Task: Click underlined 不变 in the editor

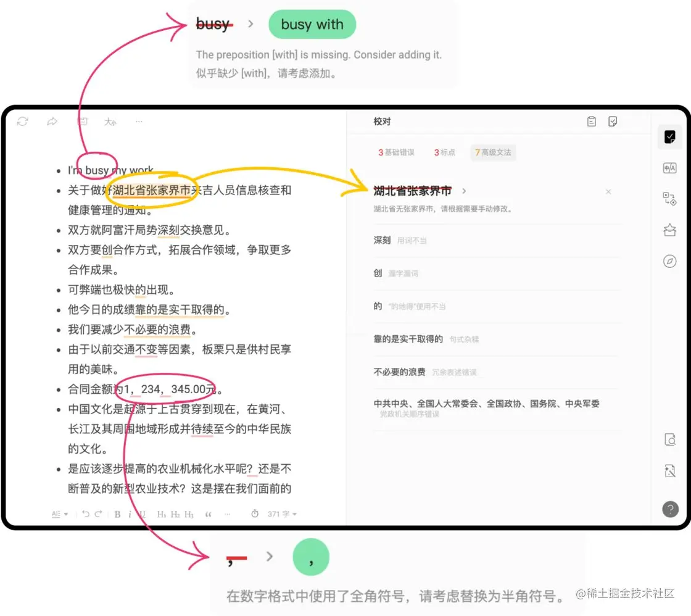Action: click(146, 350)
